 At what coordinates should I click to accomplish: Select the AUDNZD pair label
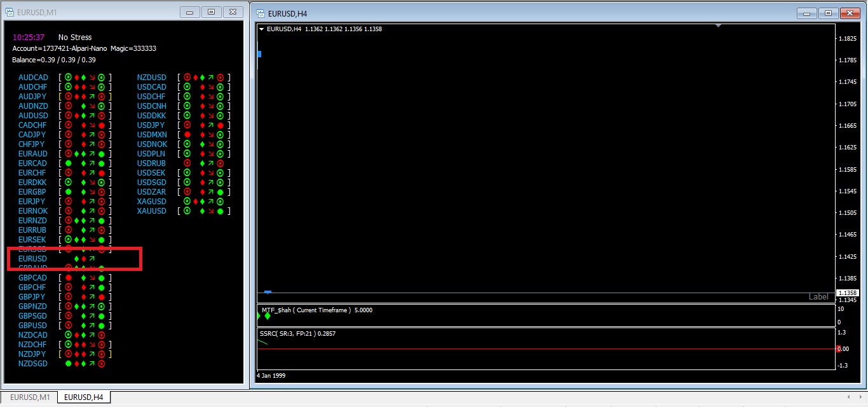pyautogui.click(x=33, y=106)
